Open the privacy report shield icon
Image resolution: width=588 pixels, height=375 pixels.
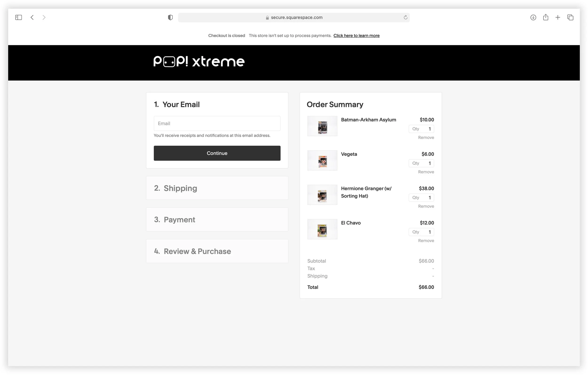(x=171, y=17)
